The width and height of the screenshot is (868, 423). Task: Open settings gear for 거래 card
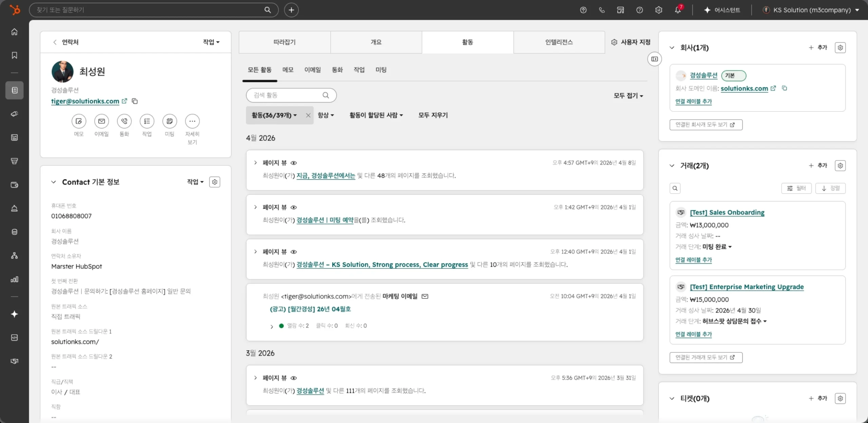(x=840, y=165)
